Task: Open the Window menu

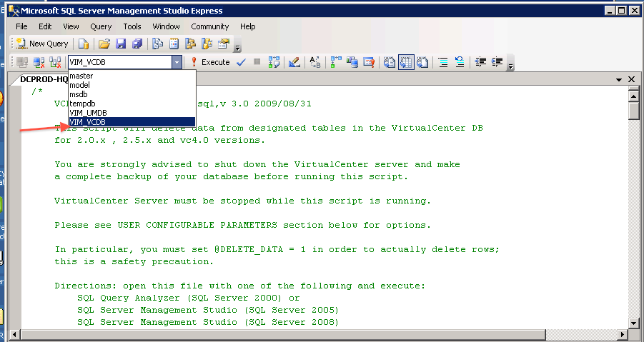Action: point(167,26)
